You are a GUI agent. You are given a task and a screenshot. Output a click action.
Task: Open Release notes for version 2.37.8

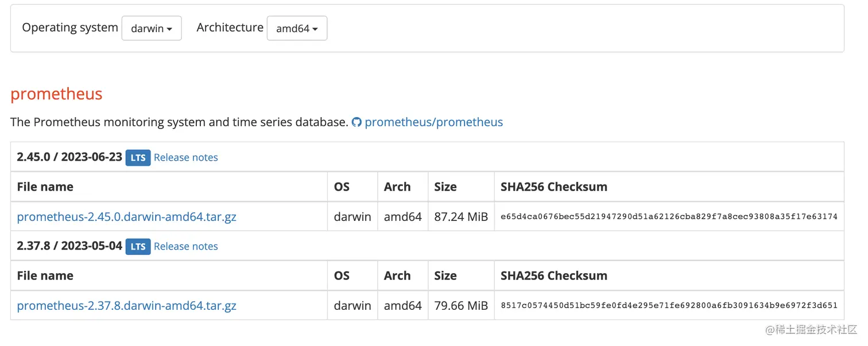click(186, 247)
